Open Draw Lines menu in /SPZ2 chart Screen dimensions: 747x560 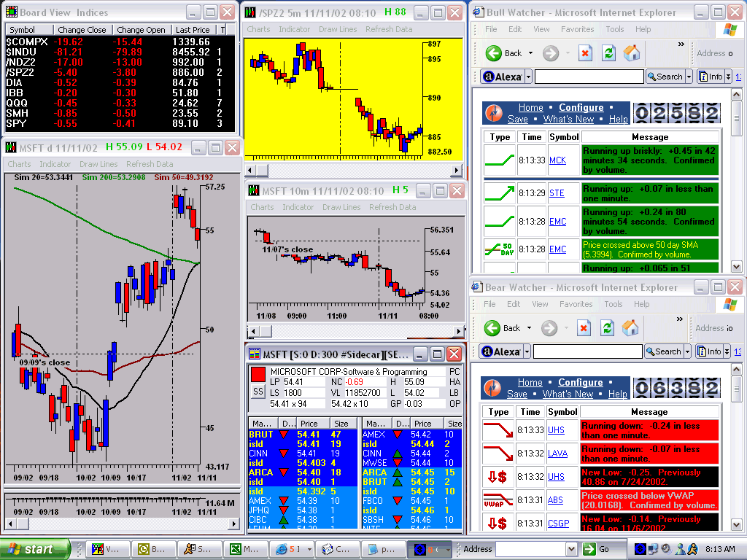click(337, 29)
